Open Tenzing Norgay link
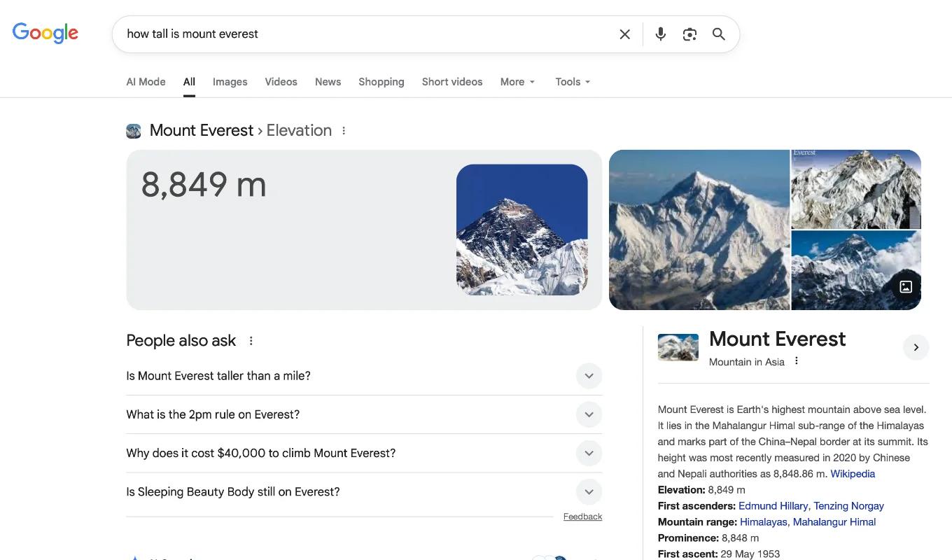 coord(848,506)
